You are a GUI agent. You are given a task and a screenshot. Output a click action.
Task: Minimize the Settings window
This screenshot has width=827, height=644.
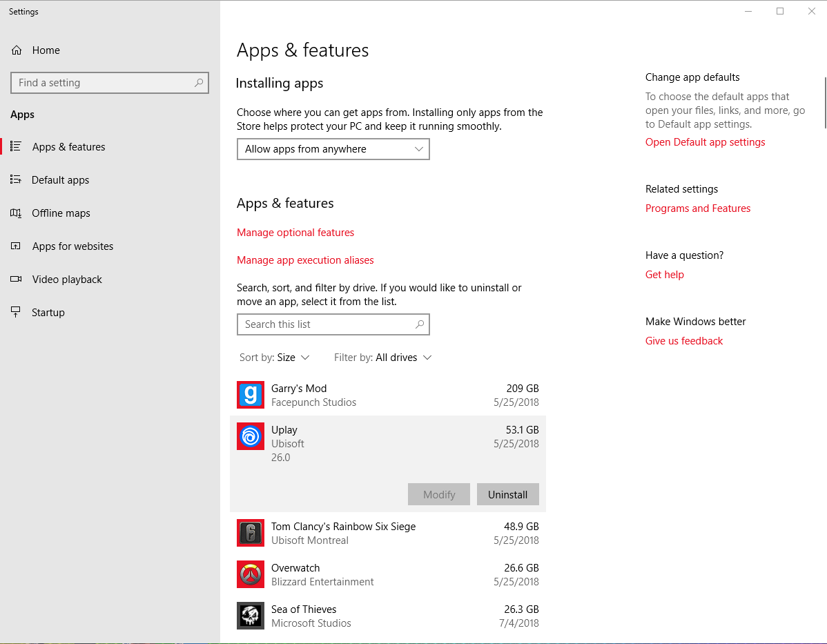[748, 11]
